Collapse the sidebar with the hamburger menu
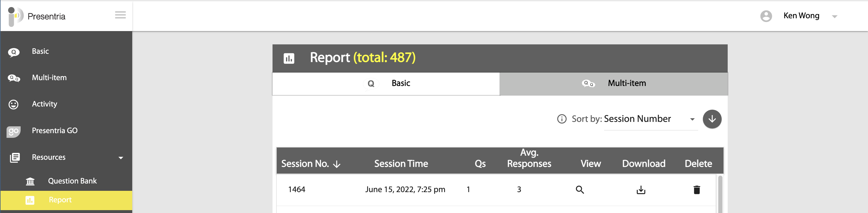The height and width of the screenshot is (213, 868). [x=120, y=15]
